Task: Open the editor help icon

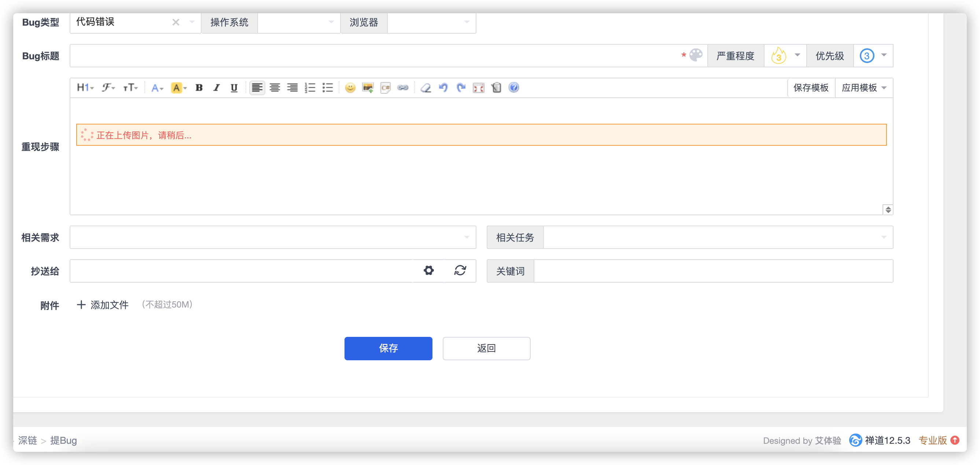Action: (513, 88)
